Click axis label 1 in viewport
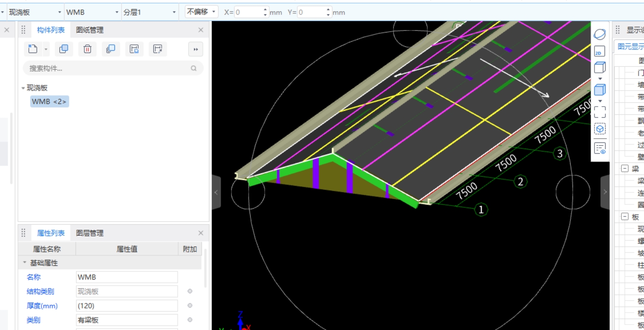The image size is (644, 330). [481, 210]
